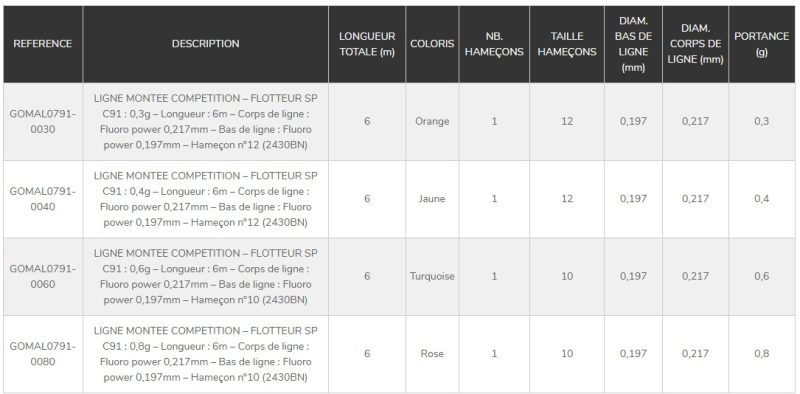Viewport: 800px width, 394px height.
Task: Click the TAILLE HAMEÇONS column header
Action: [x=567, y=44]
